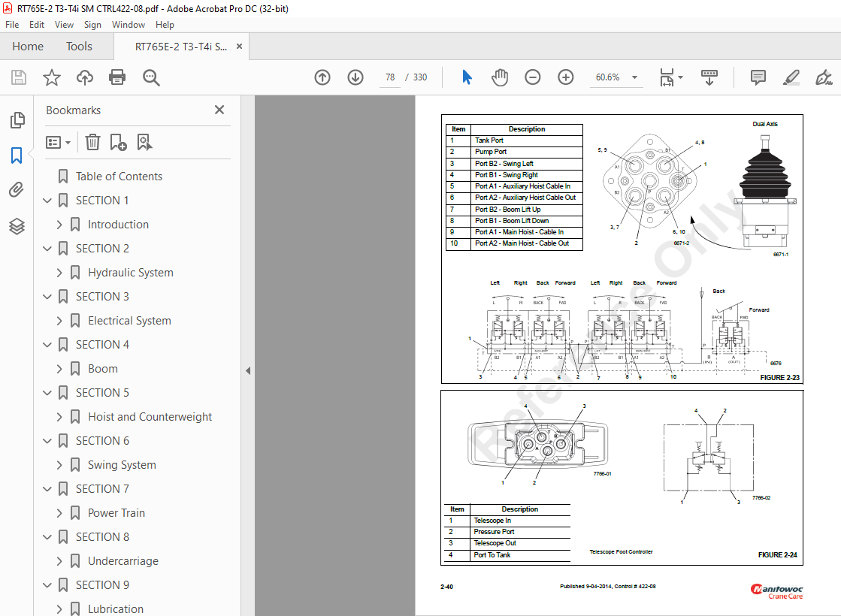Go to the Power Train bookmark
The width and height of the screenshot is (841, 616).
(116, 513)
